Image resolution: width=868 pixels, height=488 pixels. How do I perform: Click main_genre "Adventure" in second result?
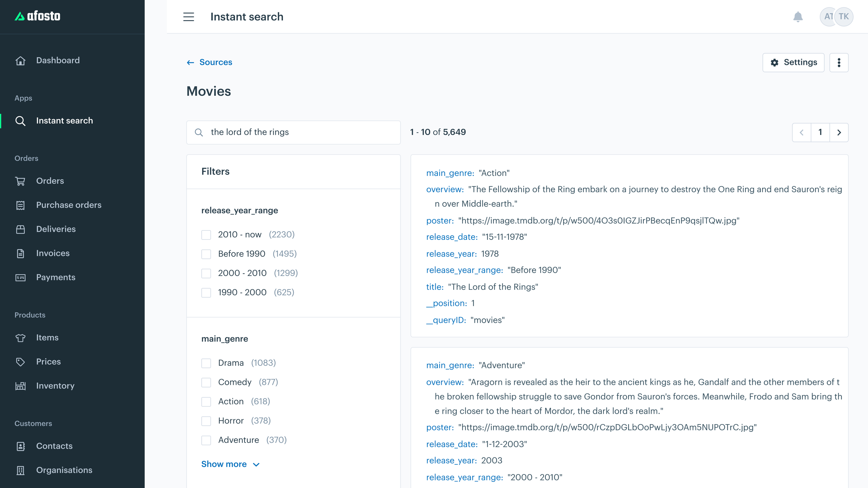click(x=502, y=365)
